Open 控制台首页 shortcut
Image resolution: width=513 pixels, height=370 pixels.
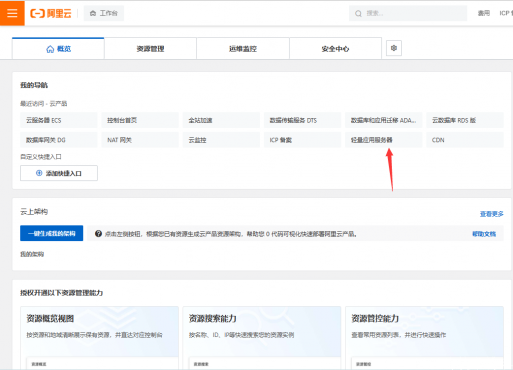140,120
